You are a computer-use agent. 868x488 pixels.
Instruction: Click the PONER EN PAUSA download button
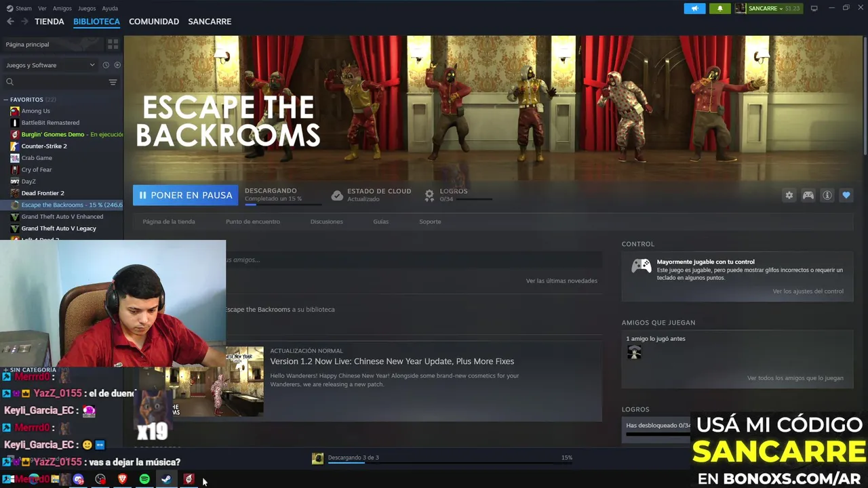185,195
